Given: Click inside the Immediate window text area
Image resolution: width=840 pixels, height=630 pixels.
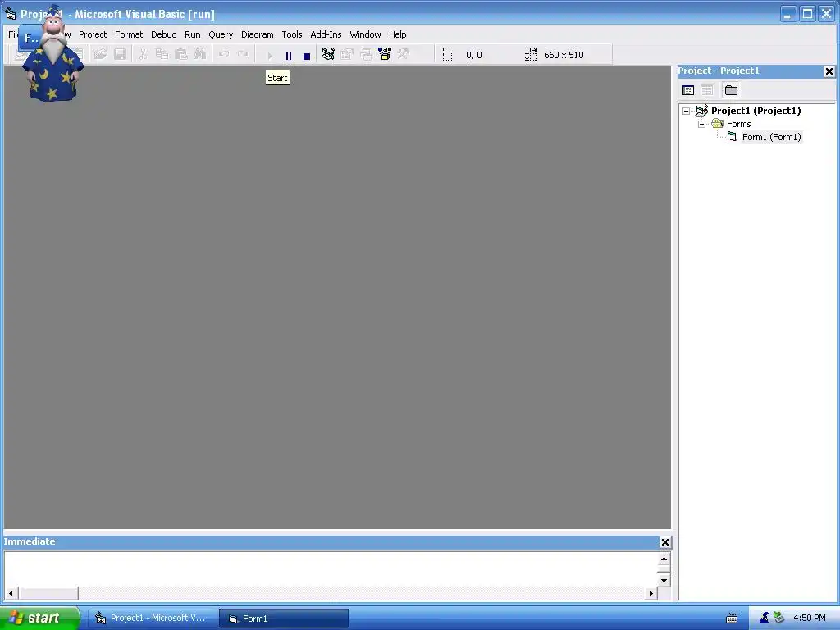Looking at the screenshot, I should [331, 569].
